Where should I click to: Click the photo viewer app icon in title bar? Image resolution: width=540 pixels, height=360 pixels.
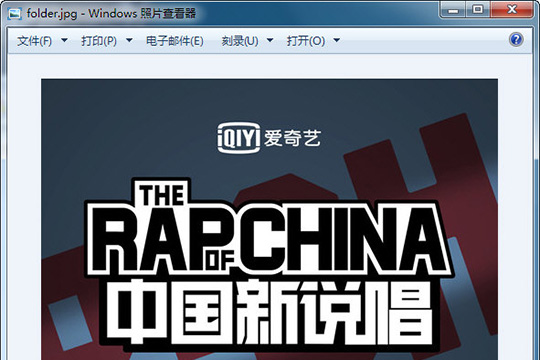(x=15, y=14)
